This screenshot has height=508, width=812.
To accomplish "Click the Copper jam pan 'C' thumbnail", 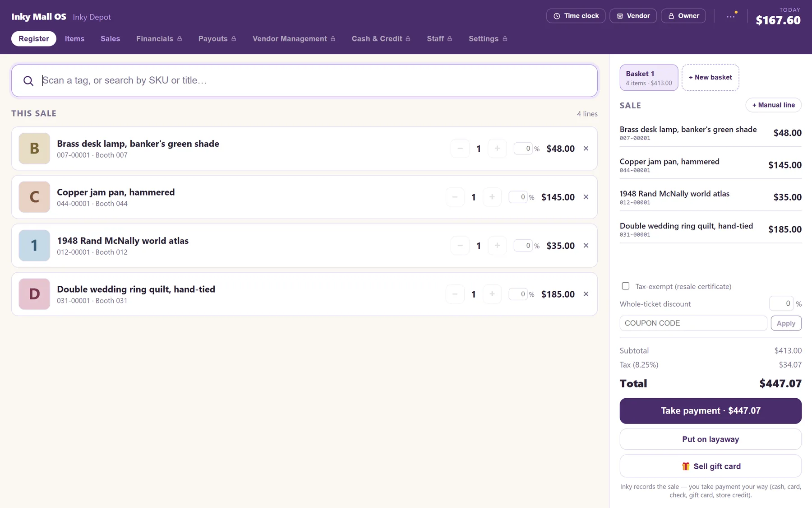I will click(34, 197).
